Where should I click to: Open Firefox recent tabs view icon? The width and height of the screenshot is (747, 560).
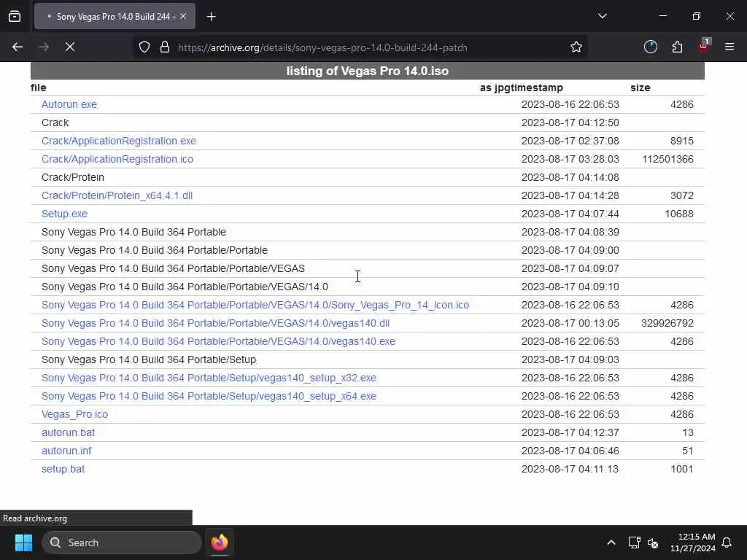15,16
